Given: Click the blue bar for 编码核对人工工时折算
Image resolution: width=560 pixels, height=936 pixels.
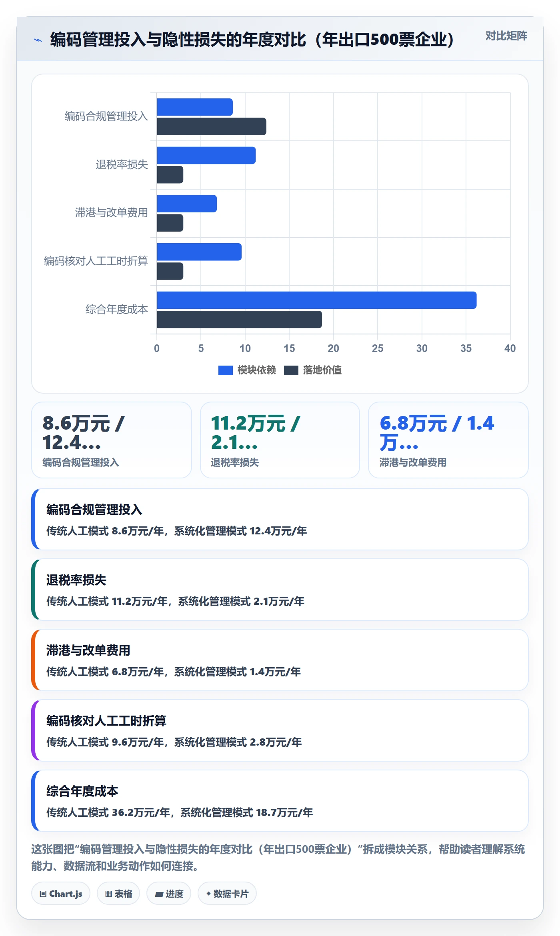Looking at the screenshot, I should 199,252.
